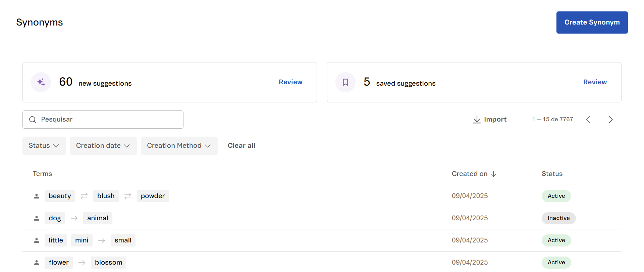
Task: Click the user icon in the flower row
Action: (37, 263)
